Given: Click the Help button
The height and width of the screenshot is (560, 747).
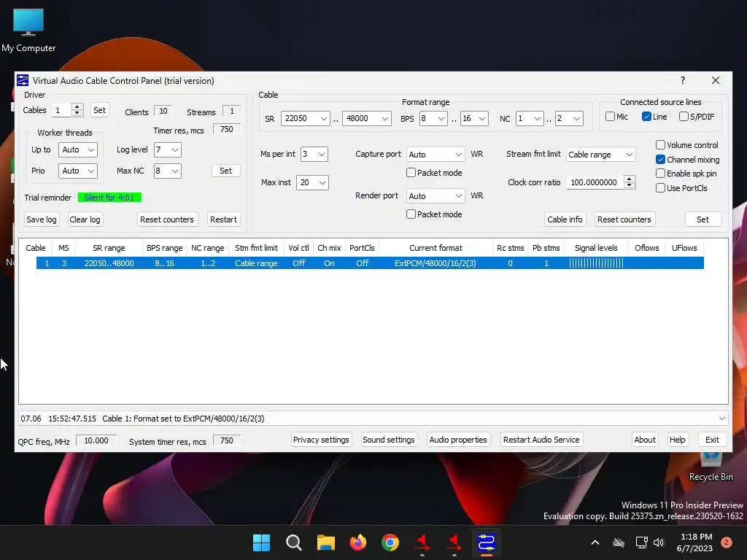Looking at the screenshot, I should point(678,440).
